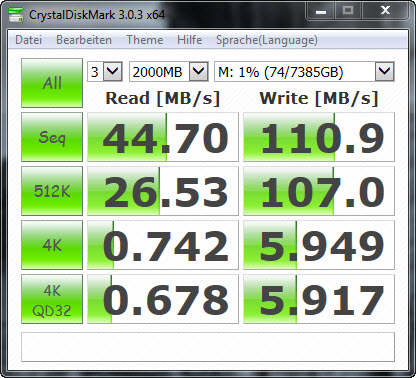The image size is (416, 378).
Task: Expand the drive M: selection dropdown
Action: pos(304,71)
